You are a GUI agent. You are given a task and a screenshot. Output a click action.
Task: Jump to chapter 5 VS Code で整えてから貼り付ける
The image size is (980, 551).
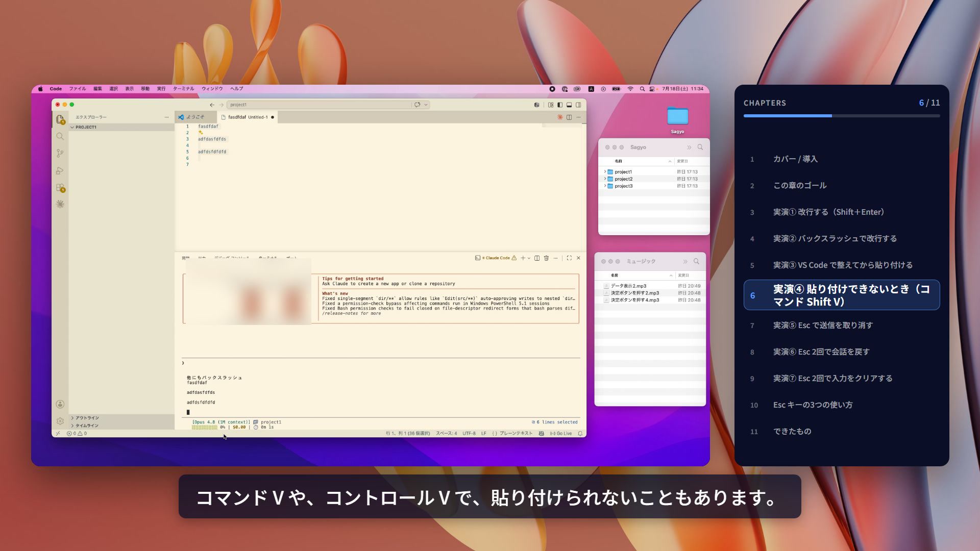click(x=842, y=265)
